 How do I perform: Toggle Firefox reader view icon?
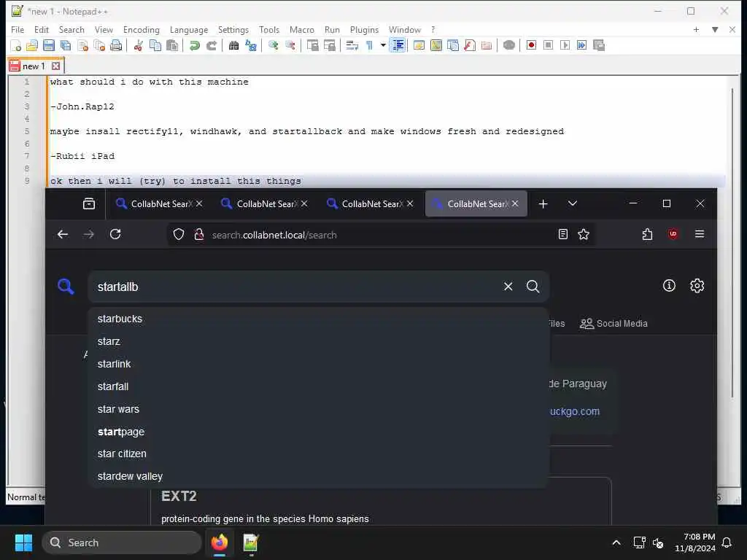[562, 234]
